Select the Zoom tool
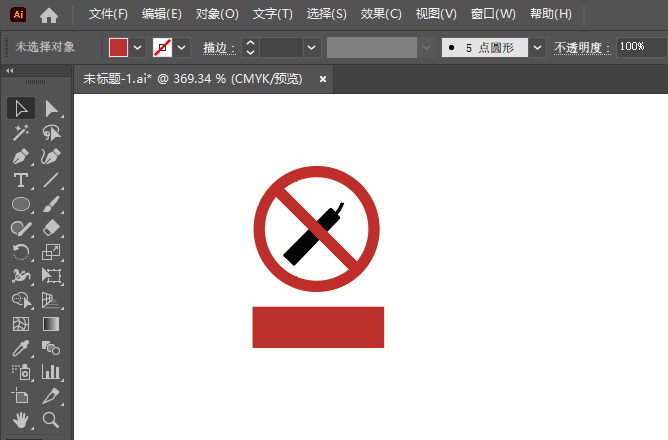Viewport: 668px width, 440px height. tap(52, 420)
